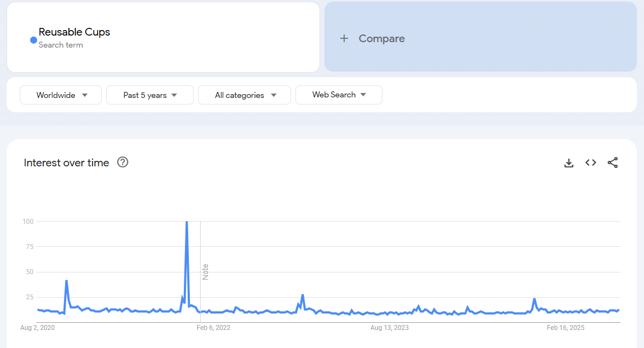Share the interest over time chart

pyautogui.click(x=613, y=163)
